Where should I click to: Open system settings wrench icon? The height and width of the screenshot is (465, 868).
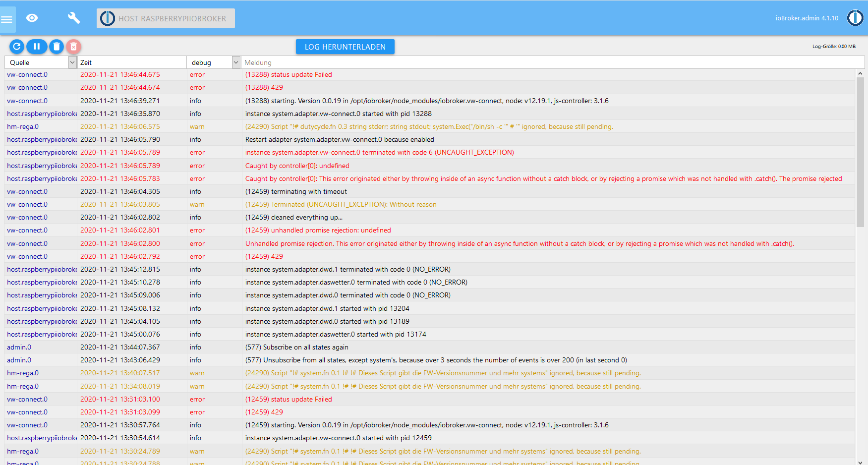click(73, 18)
